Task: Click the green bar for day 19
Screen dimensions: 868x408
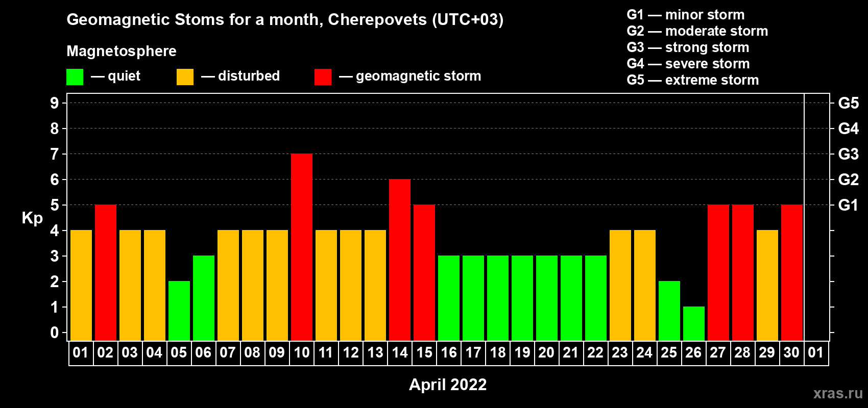Action: (522, 298)
